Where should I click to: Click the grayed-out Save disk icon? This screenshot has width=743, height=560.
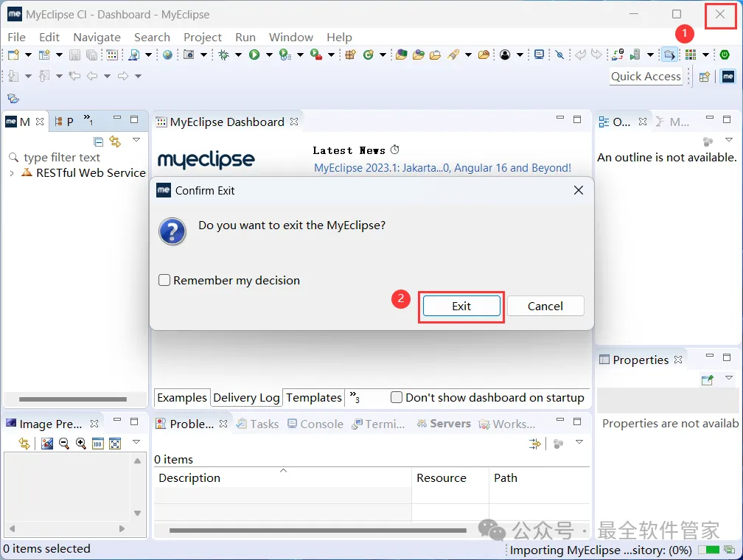75,55
